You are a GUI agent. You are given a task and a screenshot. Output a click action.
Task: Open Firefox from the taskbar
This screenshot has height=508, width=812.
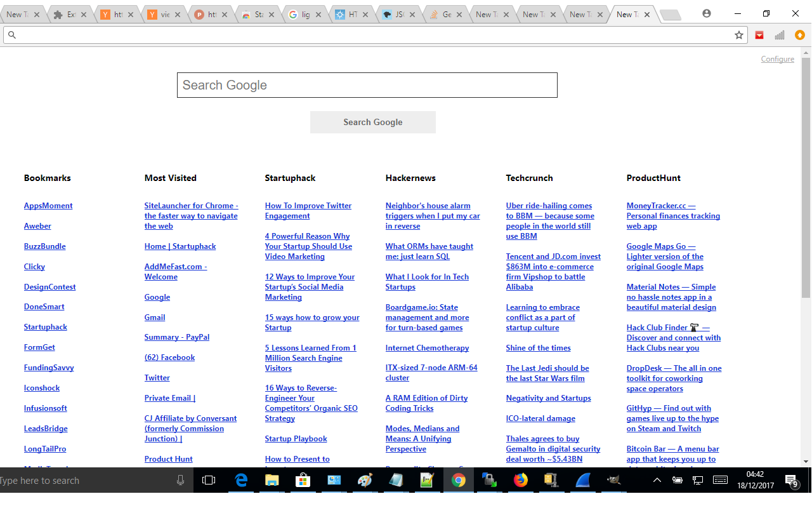(520, 480)
